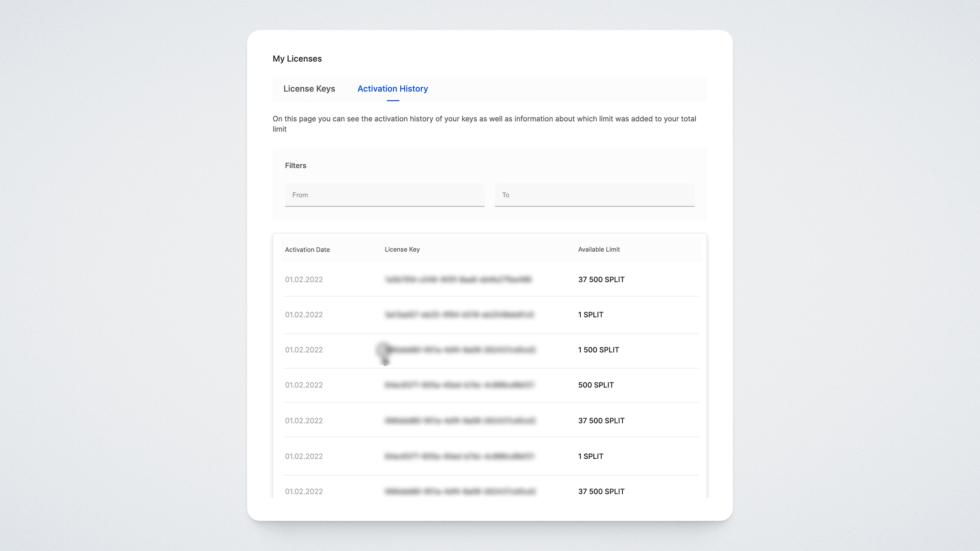This screenshot has width=980, height=551.
Task: Select the fifth row's blurred license key
Action: coord(460,421)
